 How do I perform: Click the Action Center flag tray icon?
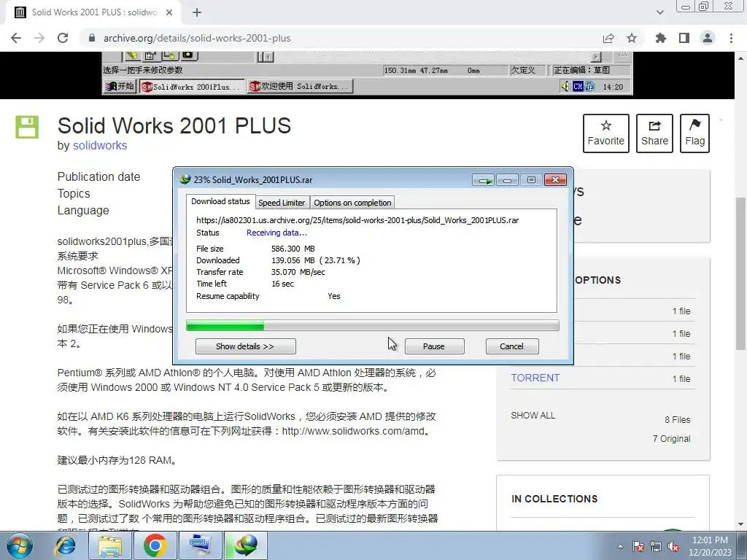638,547
